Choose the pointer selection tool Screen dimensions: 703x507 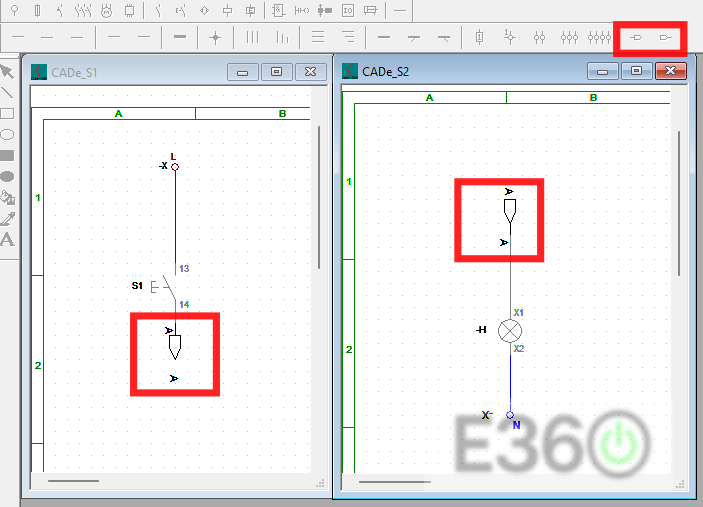[7, 72]
